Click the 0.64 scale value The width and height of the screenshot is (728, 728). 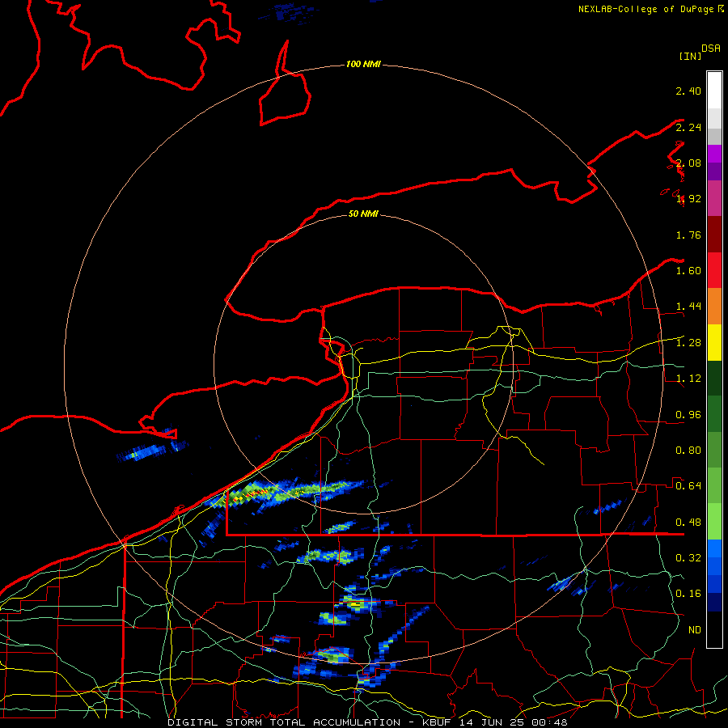click(688, 486)
